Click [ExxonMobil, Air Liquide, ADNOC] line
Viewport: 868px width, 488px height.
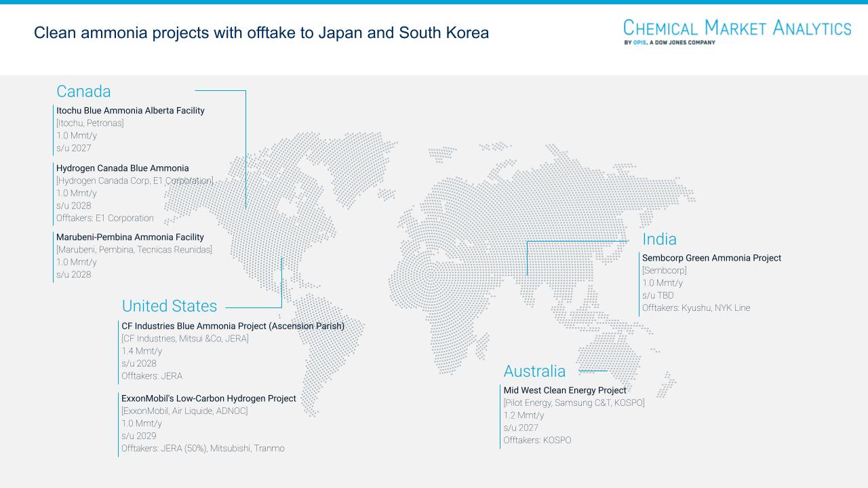184,411
